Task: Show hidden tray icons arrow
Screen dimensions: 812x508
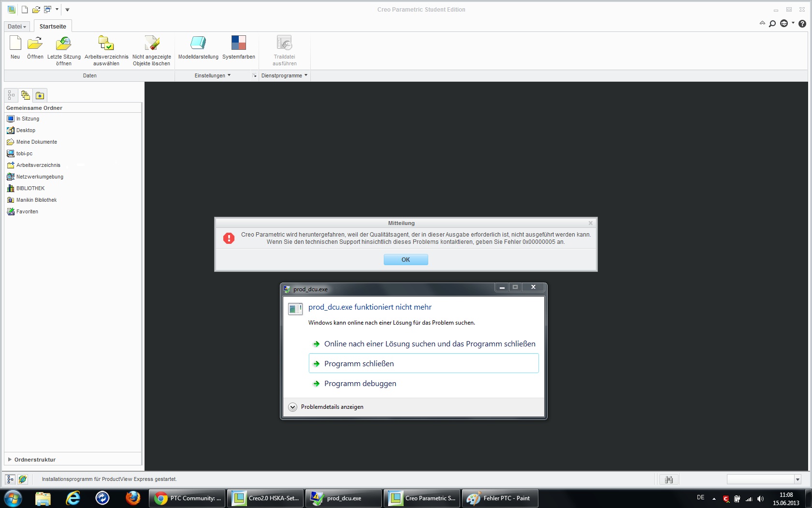Action: (714, 499)
